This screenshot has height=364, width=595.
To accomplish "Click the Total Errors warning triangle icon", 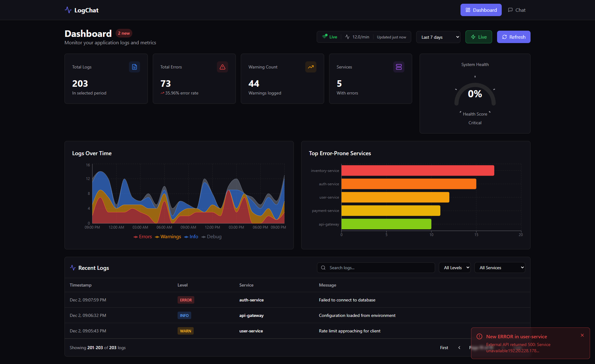I will [x=223, y=67].
